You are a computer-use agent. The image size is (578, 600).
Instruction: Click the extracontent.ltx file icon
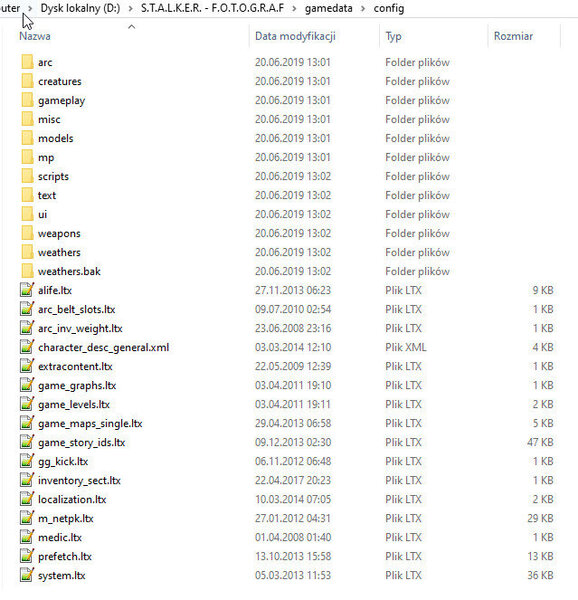click(x=27, y=366)
